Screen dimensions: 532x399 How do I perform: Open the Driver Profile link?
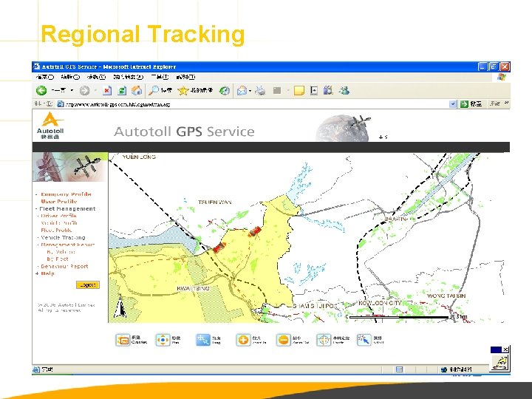58,216
